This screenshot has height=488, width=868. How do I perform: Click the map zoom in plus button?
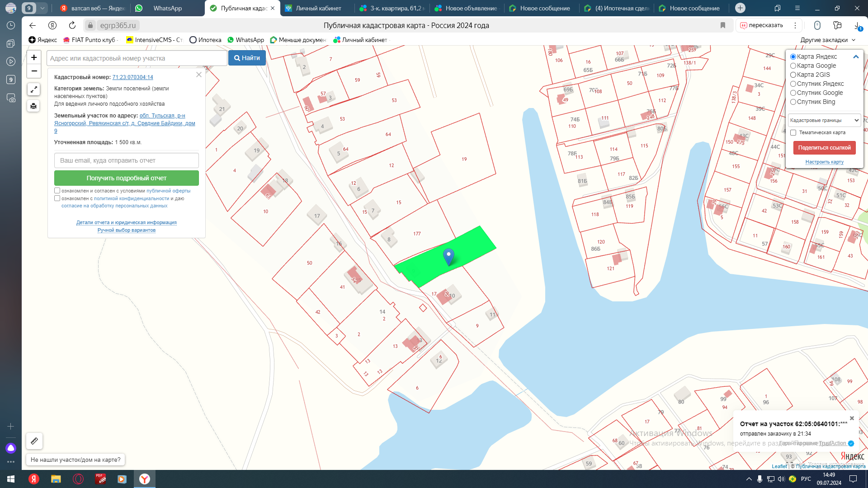pyautogui.click(x=34, y=57)
